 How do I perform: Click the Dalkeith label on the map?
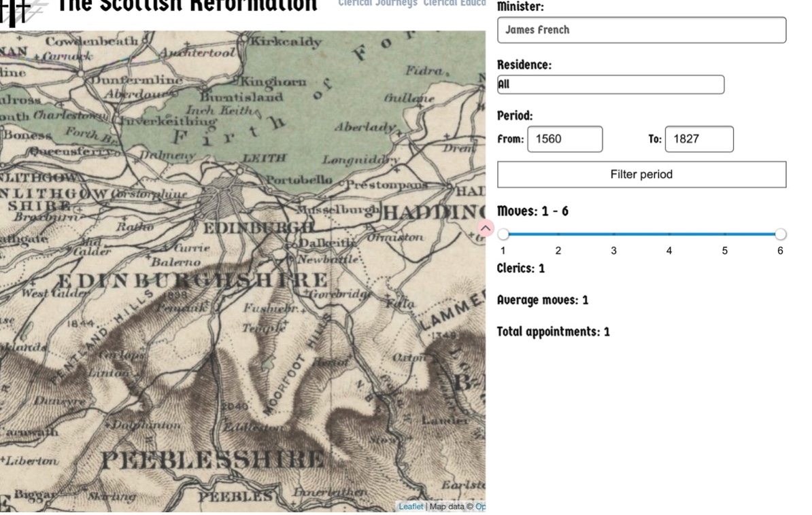[327, 243]
